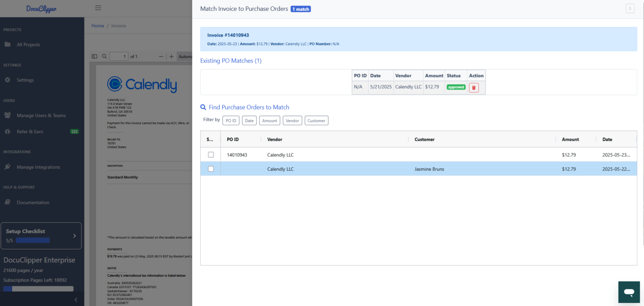Click the $$$ badge beside Refer & Earn
The width and height of the screenshot is (644, 306).
click(x=74, y=132)
